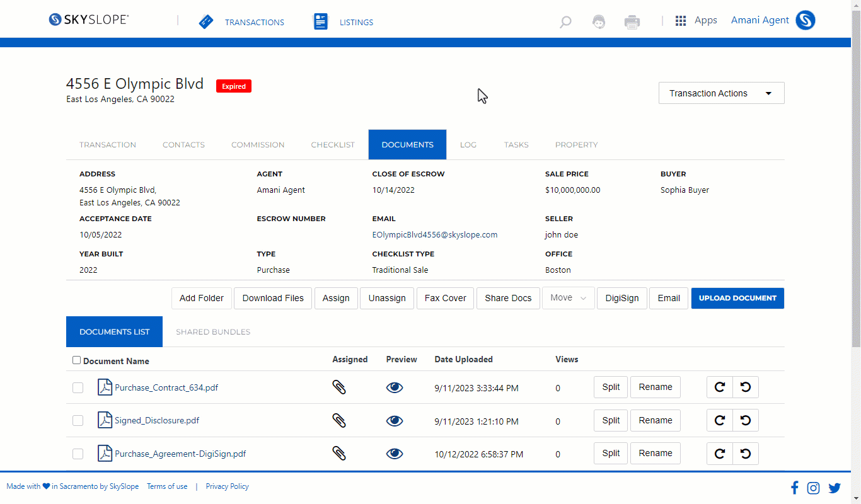
Task: Click PDF icon of Signed_Disclosure.pdf
Action: pos(105,420)
